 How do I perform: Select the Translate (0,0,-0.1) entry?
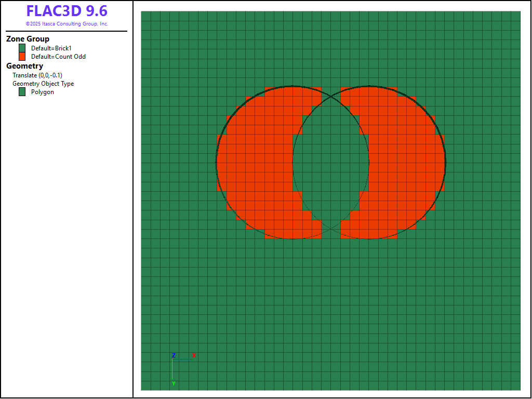[37, 75]
